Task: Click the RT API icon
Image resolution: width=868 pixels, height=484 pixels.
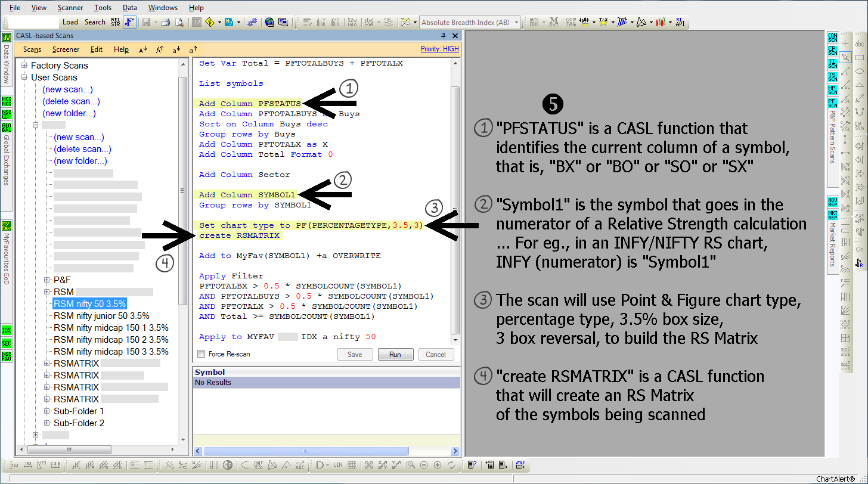Action: click(x=680, y=22)
